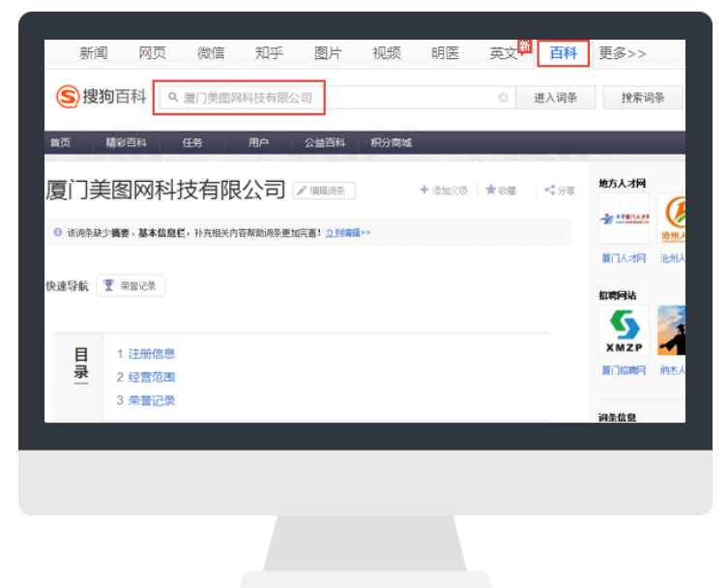728x588 pixels.
Task: Click the Sogou Baike logo
Action: [x=102, y=97]
